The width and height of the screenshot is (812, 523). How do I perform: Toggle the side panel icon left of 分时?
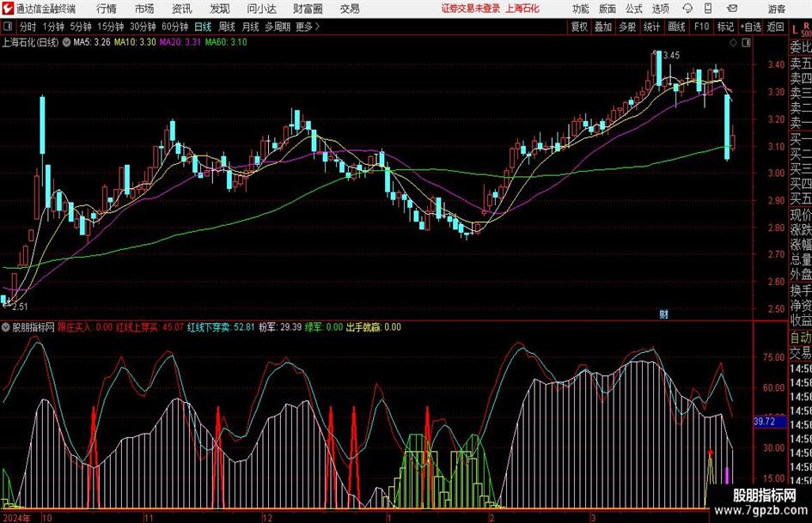[x=7, y=27]
